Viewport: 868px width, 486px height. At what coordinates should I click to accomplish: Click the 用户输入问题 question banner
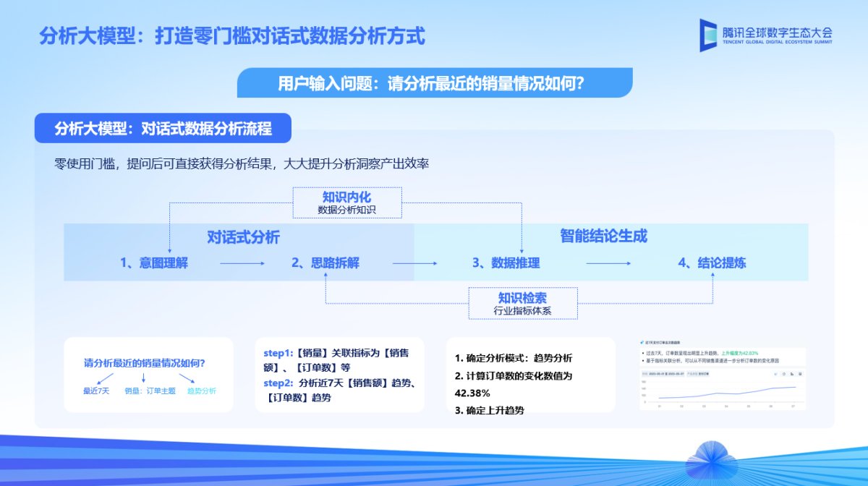[x=435, y=82]
